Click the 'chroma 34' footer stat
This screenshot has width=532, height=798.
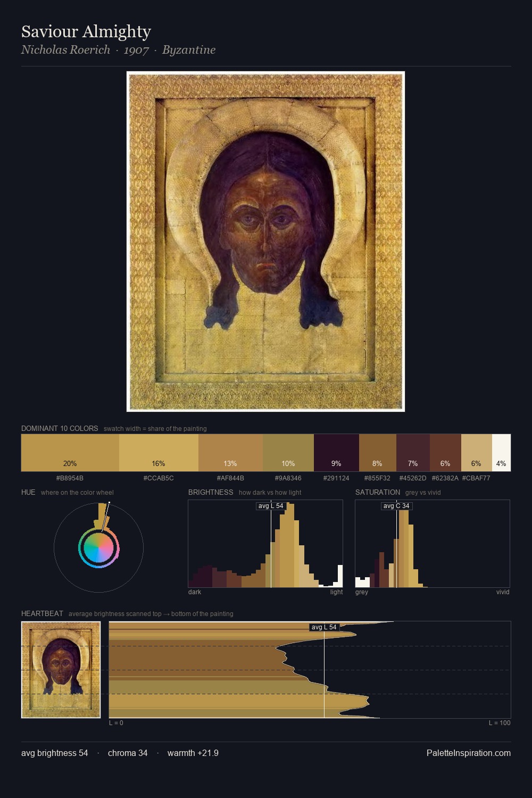[128, 753]
